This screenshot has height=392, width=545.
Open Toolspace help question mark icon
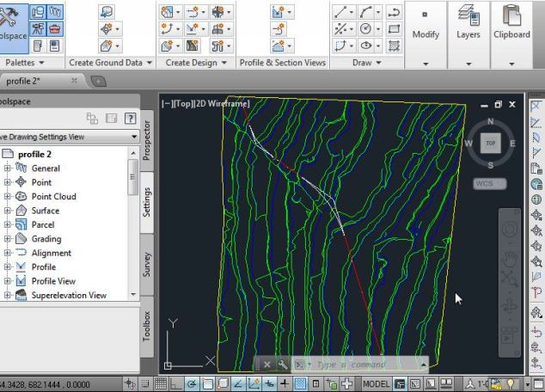pos(130,119)
